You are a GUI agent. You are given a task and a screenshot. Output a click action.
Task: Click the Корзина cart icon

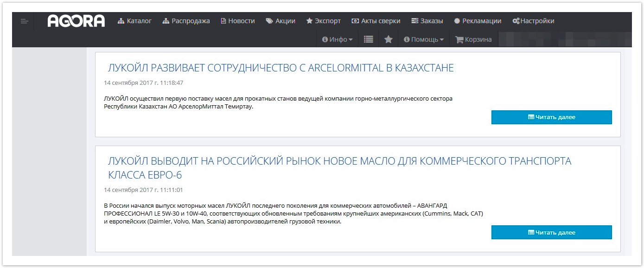(x=459, y=39)
